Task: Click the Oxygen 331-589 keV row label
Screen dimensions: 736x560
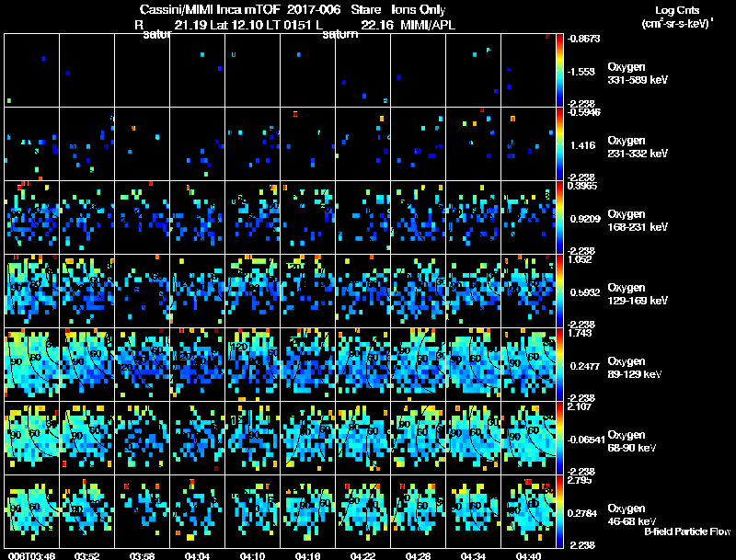Action: [638, 74]
